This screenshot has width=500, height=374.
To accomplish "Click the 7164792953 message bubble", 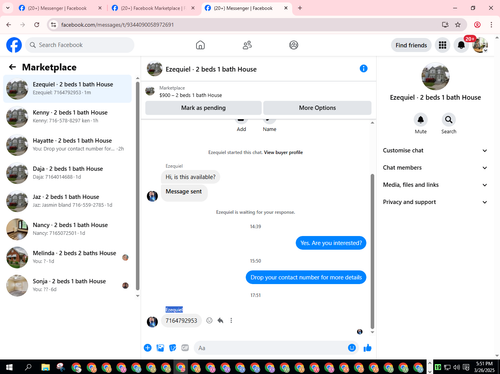I will point(181,320).
